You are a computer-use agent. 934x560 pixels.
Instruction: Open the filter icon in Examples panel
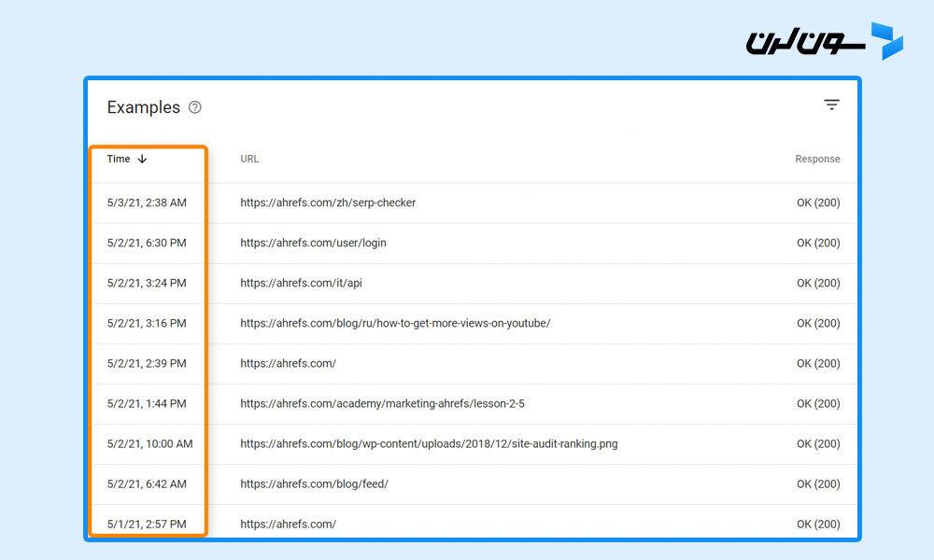pos(831,105)
